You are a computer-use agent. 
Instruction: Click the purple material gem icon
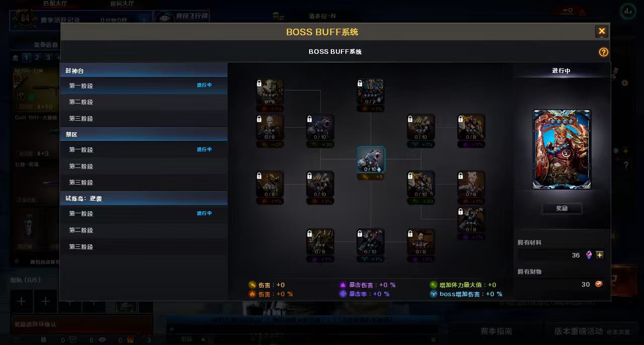[x=589, y=255]
